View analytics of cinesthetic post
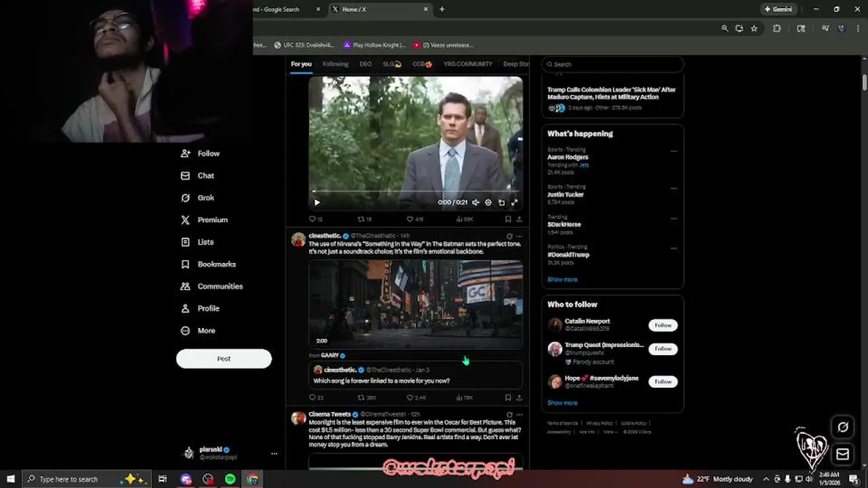 465,398
